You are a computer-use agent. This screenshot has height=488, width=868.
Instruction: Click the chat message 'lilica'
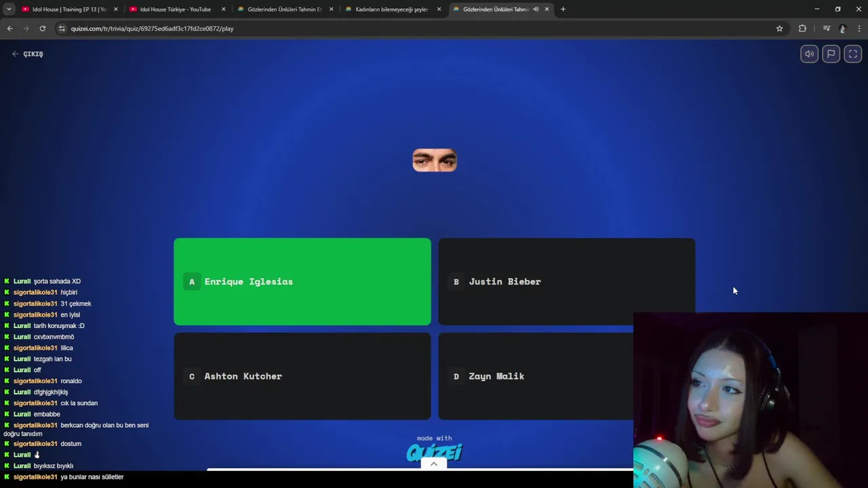(66, 348)
